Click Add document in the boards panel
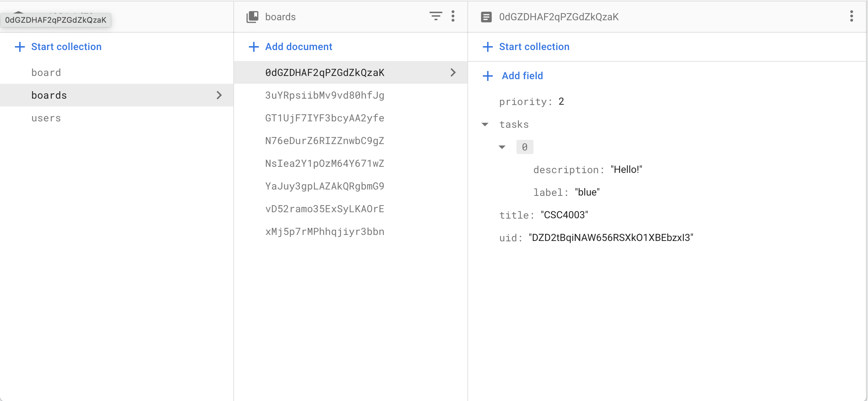The width and height of the screenshot is (868, 401). [299, 46]
